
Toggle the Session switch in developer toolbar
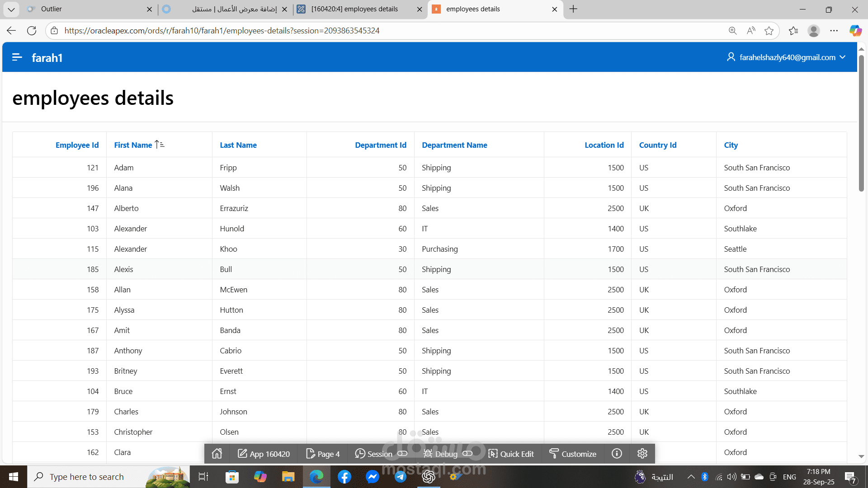point(402,454)
